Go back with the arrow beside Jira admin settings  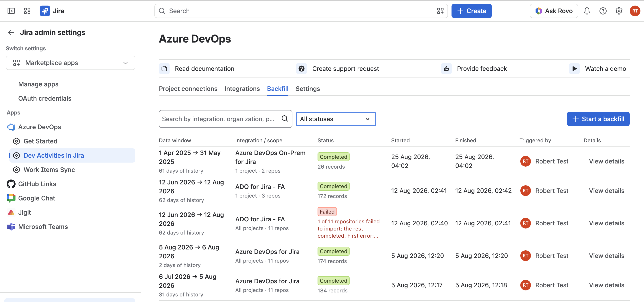coord(11,33)
